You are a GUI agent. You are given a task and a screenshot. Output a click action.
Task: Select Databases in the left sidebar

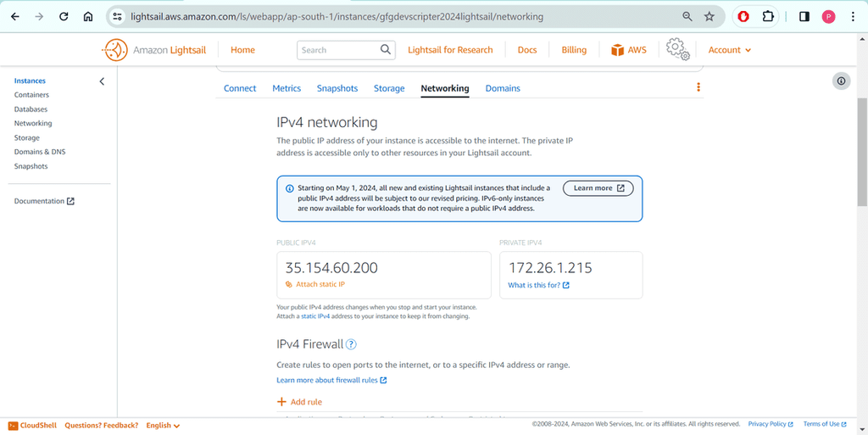tap(31, 109)
